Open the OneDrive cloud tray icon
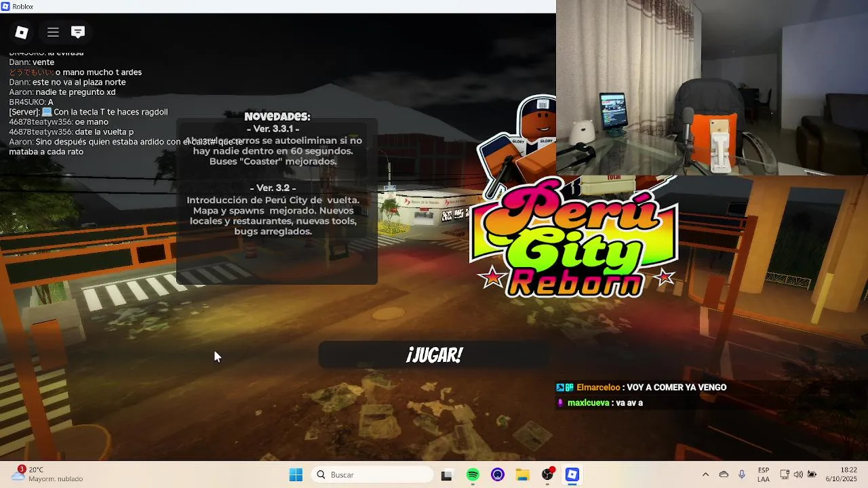 coord(724,475)
